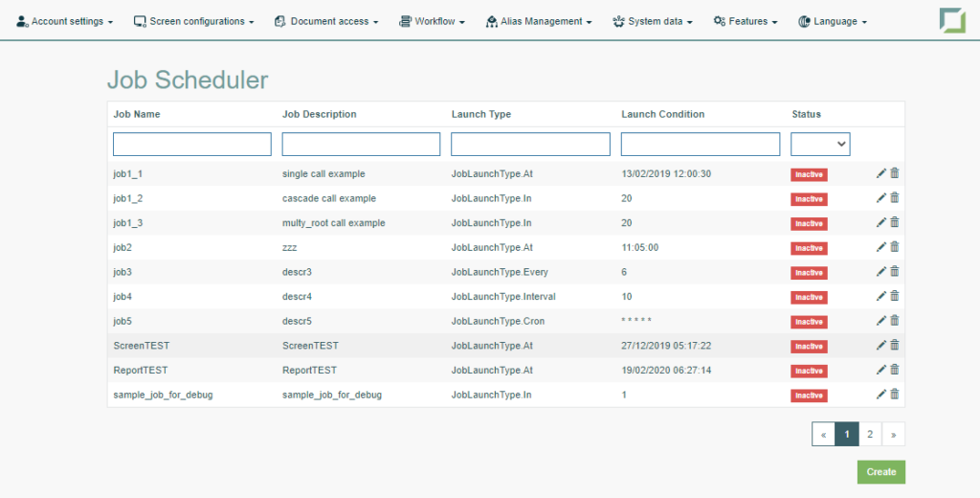Delete job5 using the trash icon

point(895,321)
